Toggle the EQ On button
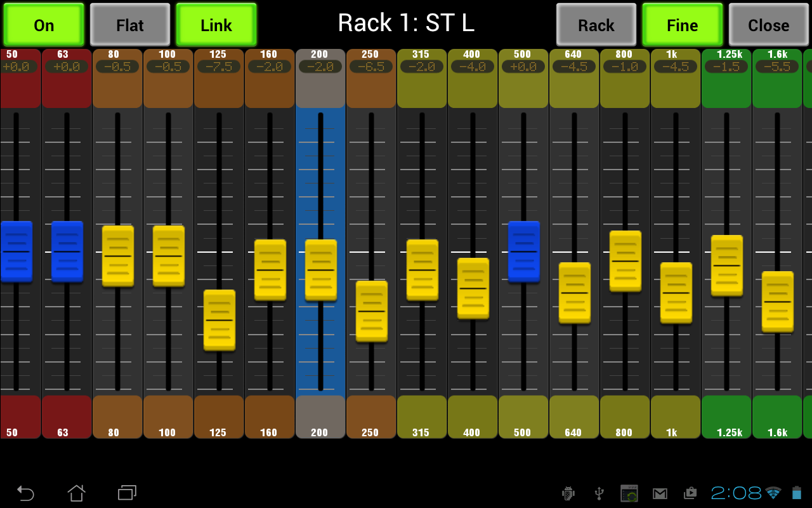 [x=44, y=25]
